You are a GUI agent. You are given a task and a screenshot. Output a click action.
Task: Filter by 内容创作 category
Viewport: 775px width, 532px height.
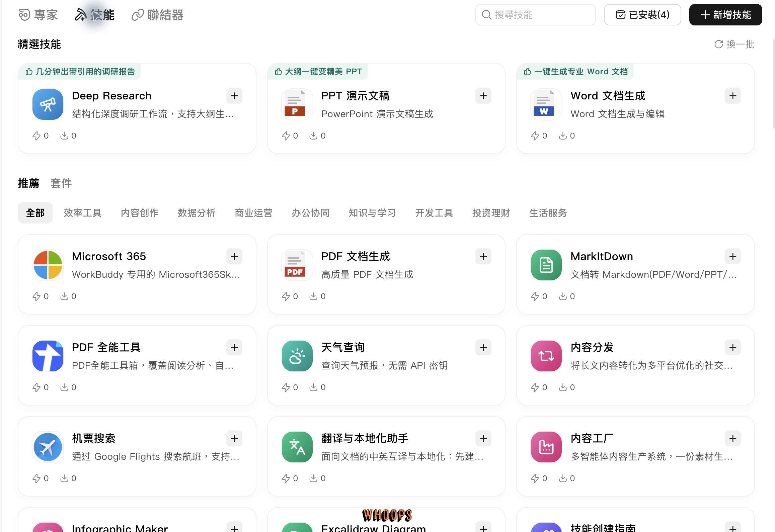[140, 213]
